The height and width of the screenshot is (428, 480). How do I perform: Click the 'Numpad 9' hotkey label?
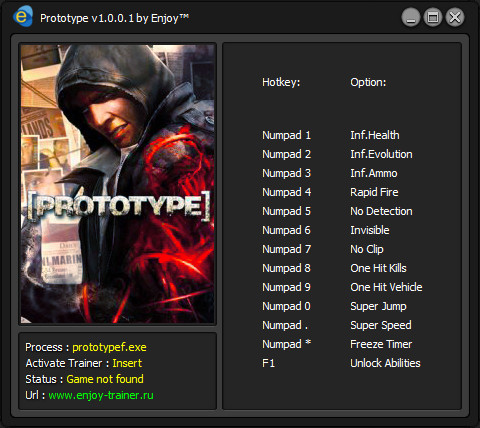[286, 287]
